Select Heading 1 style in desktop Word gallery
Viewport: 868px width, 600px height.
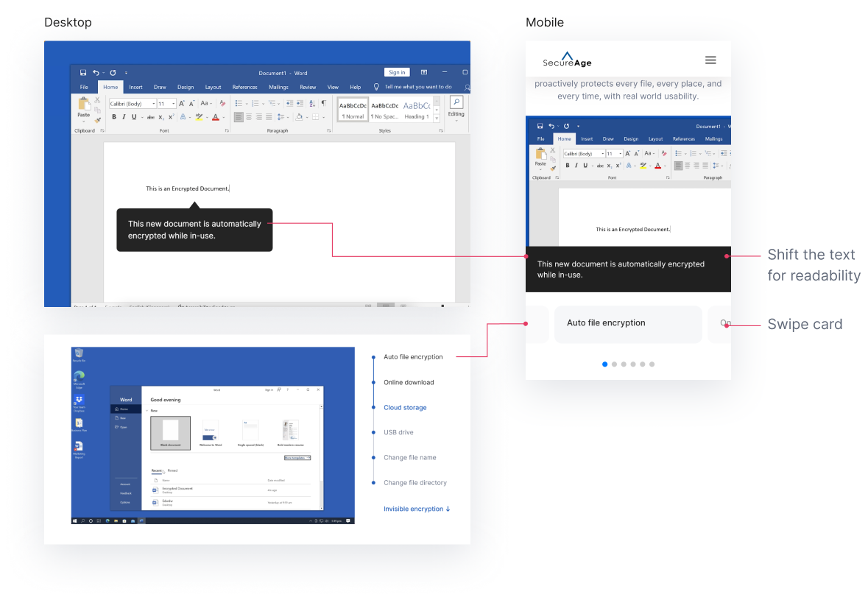click(416, 109)
